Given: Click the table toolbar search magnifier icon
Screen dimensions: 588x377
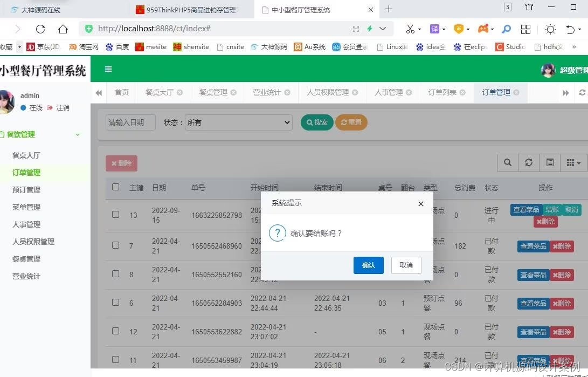Looking at the screenshot, I should 507,162.
